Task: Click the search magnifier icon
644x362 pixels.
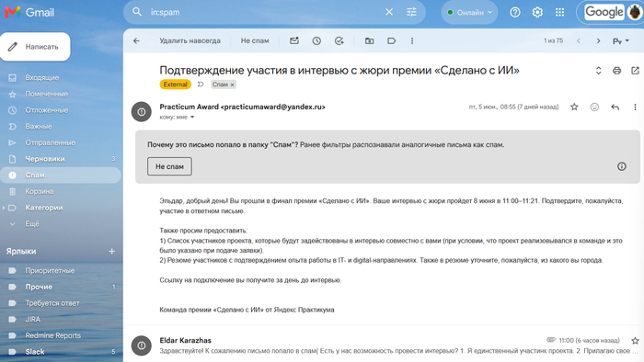Action: pos(137,12)
